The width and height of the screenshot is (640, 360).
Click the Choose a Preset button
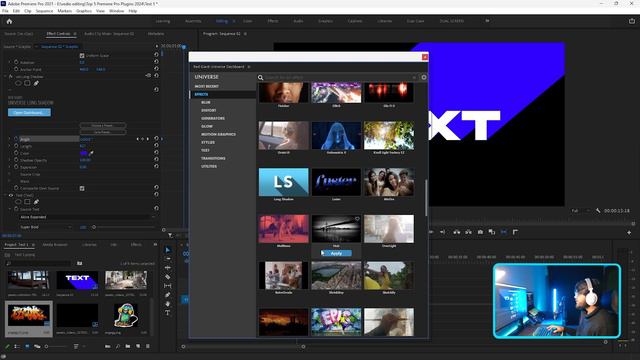pyautogui.click(x=102, y=125)
